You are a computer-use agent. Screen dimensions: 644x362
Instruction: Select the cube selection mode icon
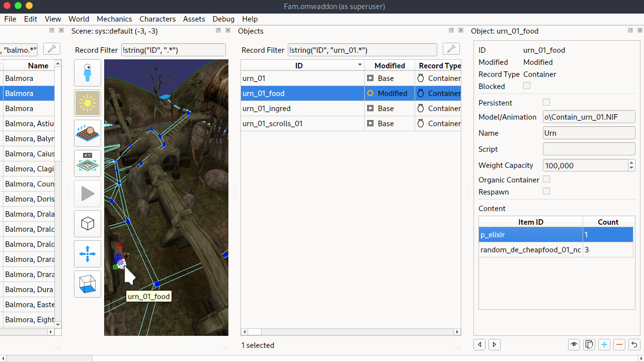[x=88, y=224]
